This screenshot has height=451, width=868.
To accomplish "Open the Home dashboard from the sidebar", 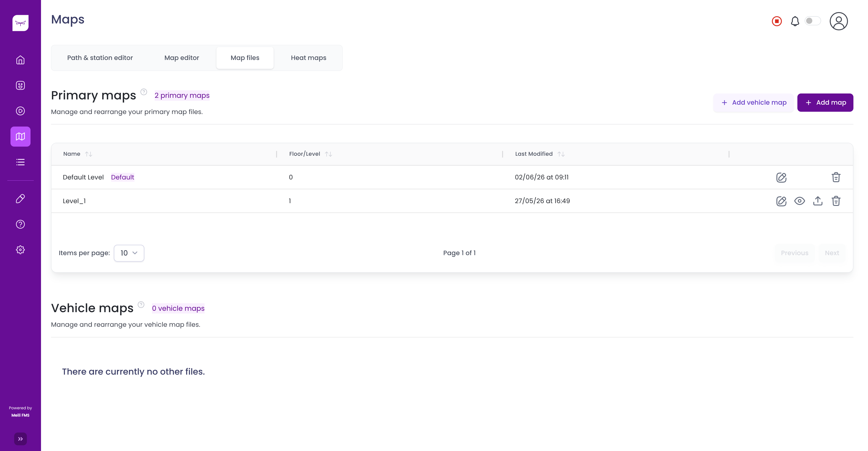I will (x=20, y=60).
